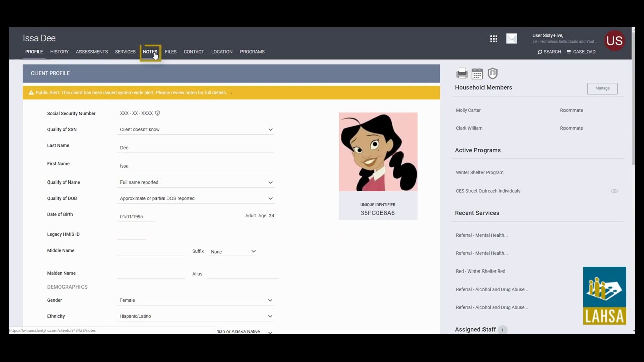Open the Contact tab
Screen dimensions: 644x362
point(194,52)
